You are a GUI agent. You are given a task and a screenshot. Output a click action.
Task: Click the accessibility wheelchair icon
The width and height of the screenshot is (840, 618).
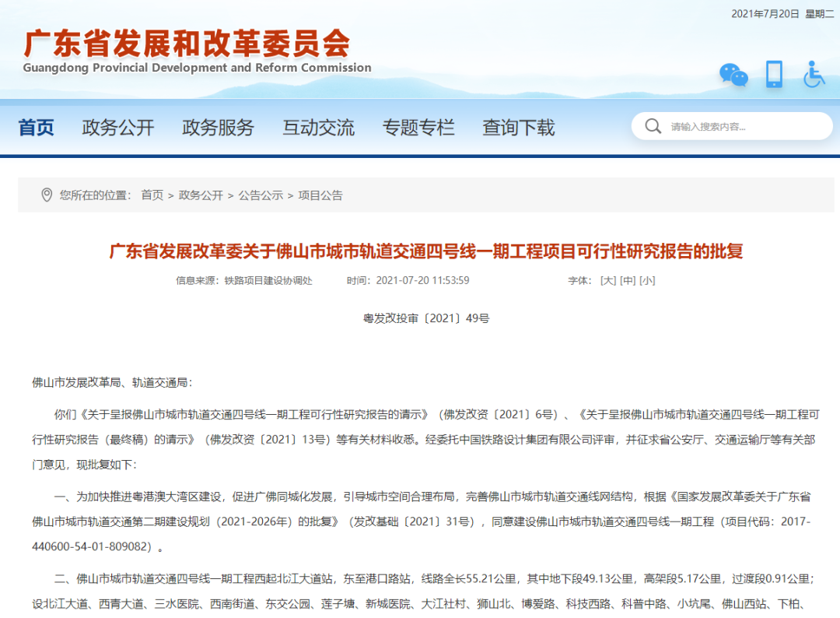pos(814,74)
